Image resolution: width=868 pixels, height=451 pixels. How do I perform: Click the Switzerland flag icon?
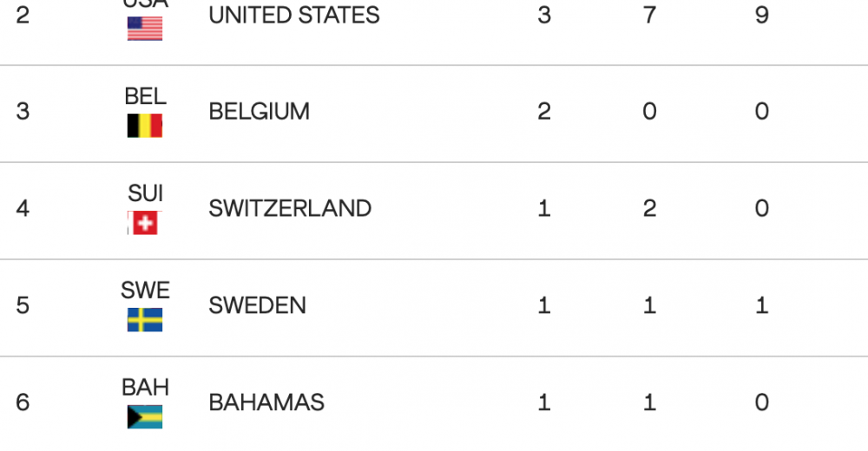(145, 224)
